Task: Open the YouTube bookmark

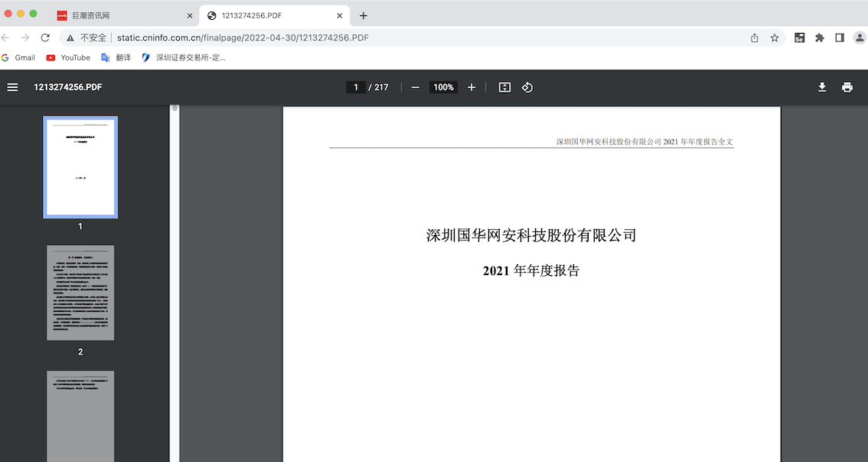Action: point(68,57)
